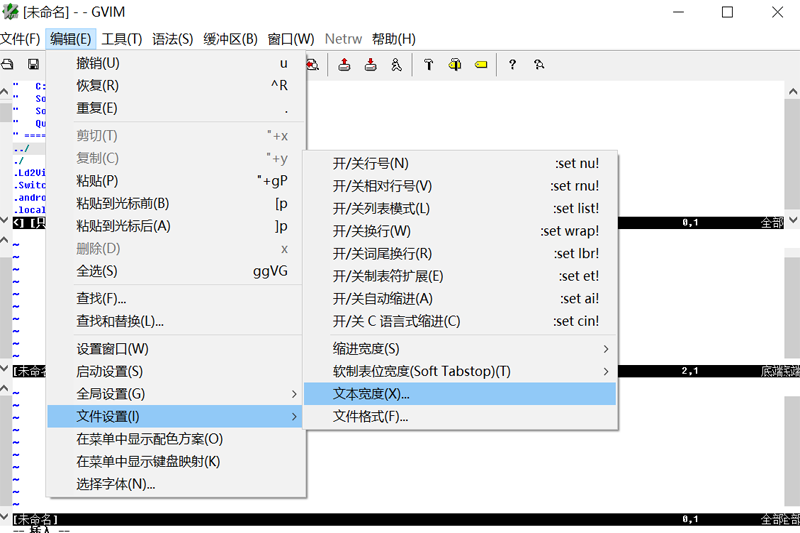Click the '../' entry in netrw listing

pos(21,148)
